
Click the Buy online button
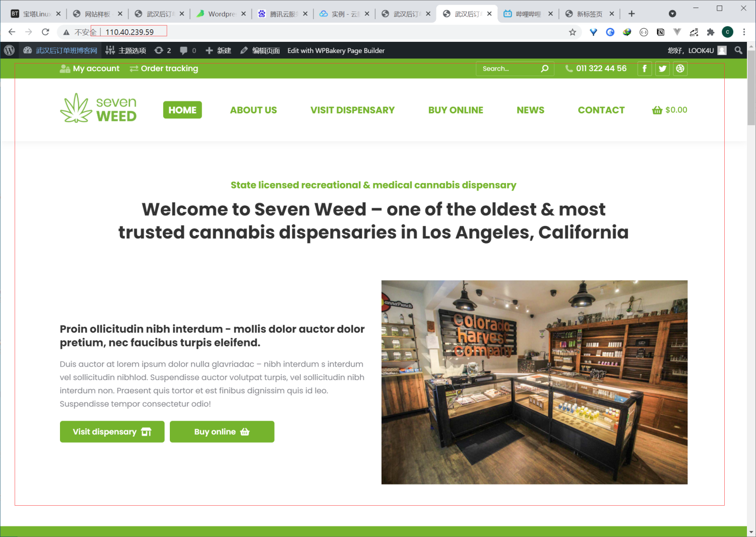point(222,432)
